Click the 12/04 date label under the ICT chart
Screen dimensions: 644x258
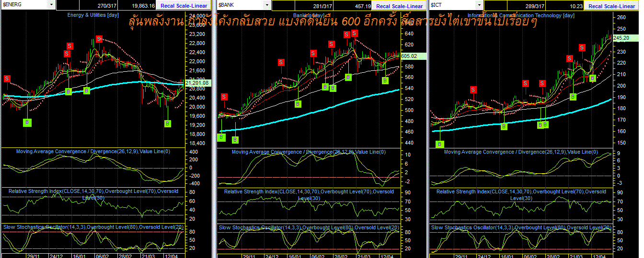(x=600, y=256)
